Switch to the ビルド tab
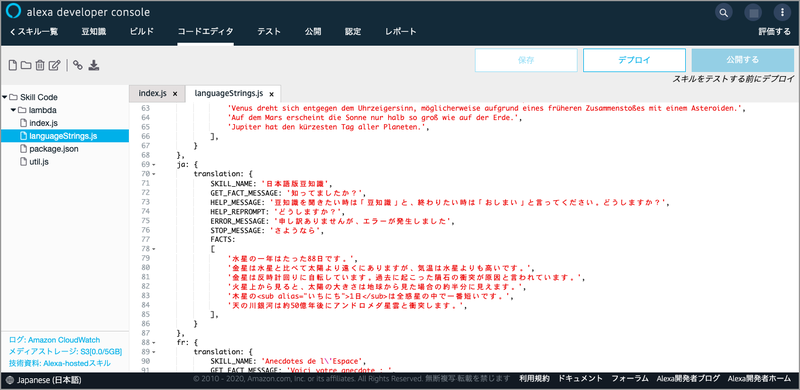 141,32
